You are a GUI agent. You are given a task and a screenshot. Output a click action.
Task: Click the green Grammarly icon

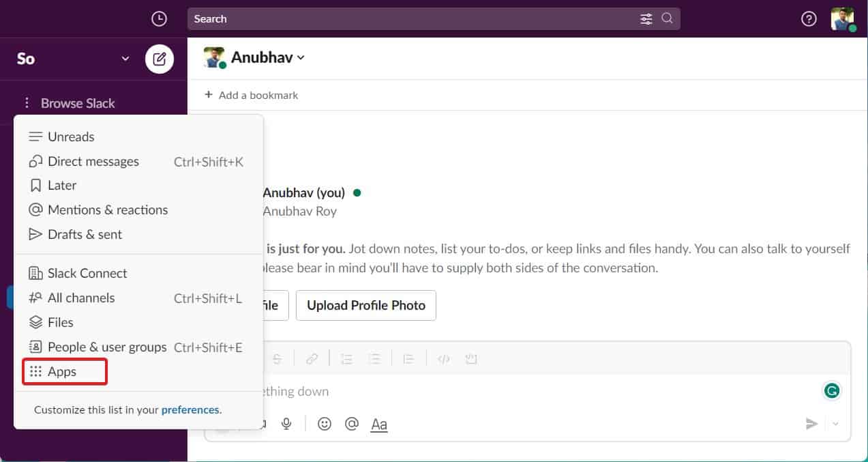point(832,390)
